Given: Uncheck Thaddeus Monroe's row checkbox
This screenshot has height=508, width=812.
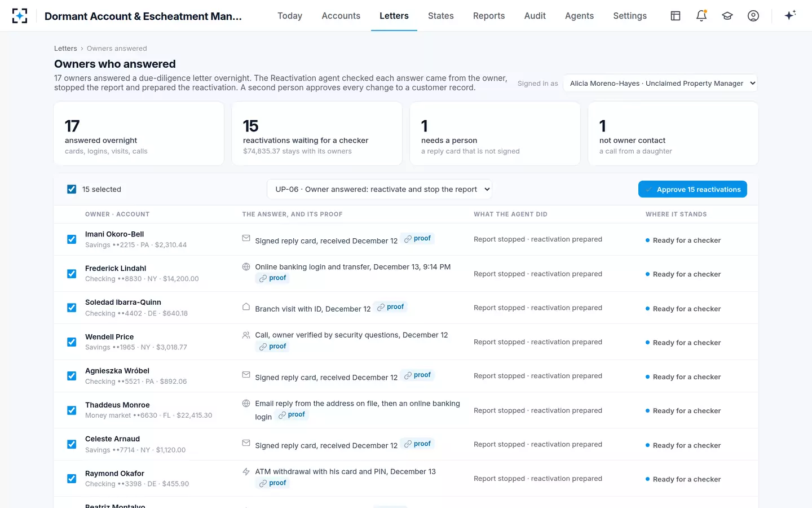Looking at the screenshot, I should (72, 410).
